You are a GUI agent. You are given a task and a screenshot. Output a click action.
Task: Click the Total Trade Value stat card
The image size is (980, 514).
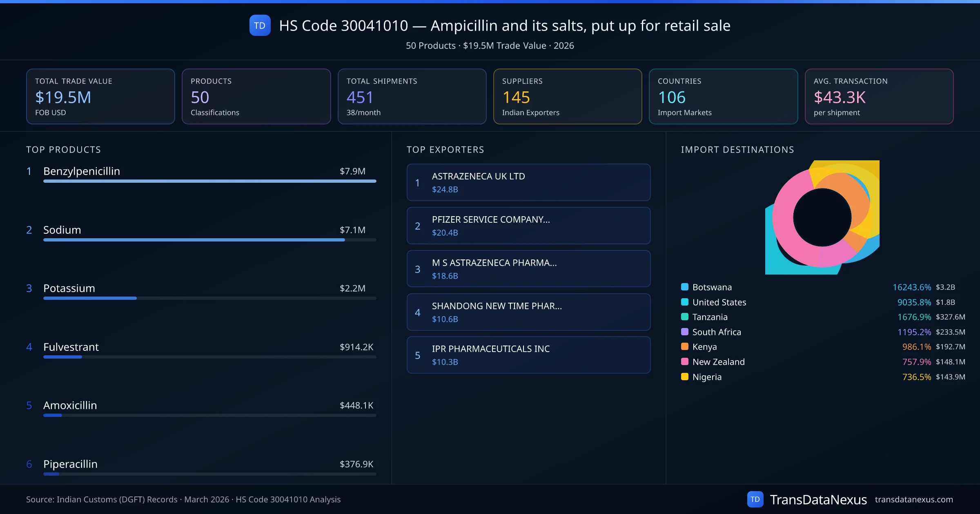click(x=100, y=96)
